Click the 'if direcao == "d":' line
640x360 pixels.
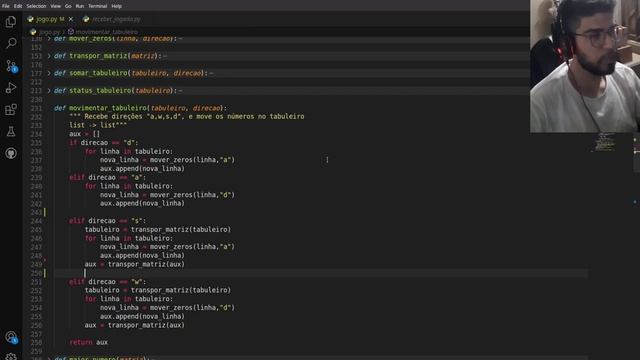click(x=104, y=142)
